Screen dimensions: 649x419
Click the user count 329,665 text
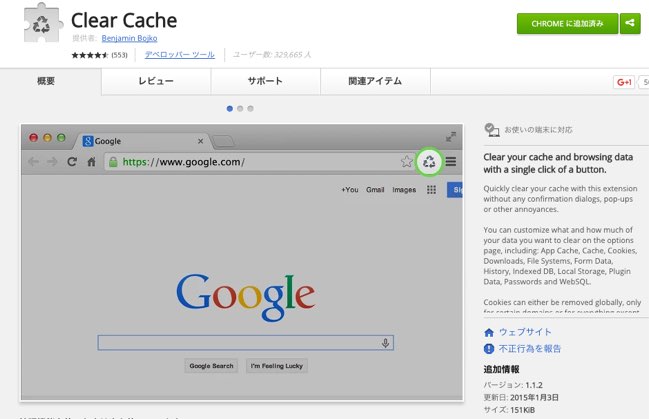pos(272,55)
